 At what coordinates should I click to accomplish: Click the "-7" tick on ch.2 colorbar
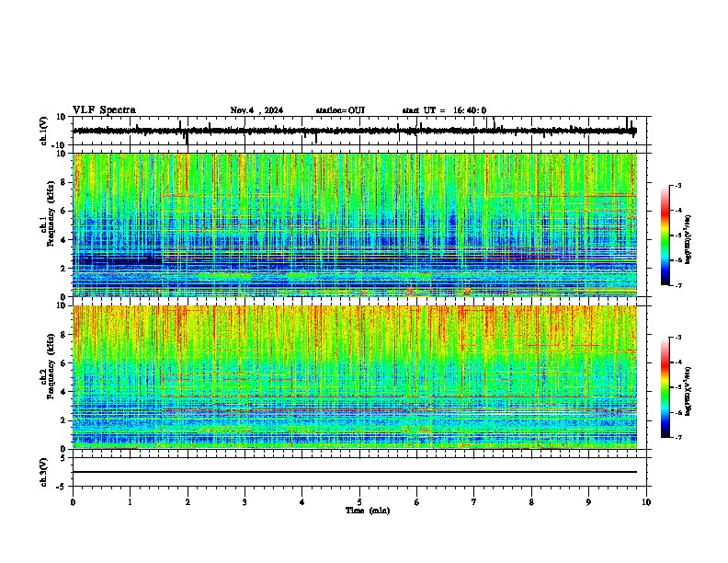tap(678, 438)
